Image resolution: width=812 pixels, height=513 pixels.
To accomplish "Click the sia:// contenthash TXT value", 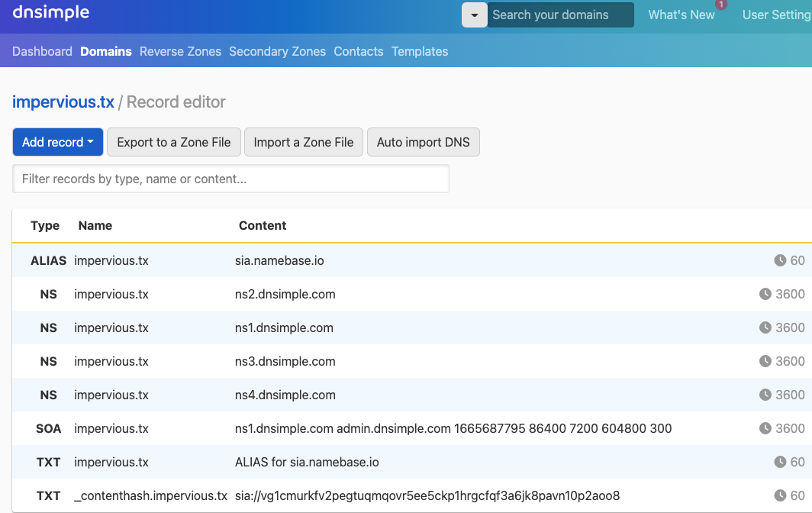I will pos(427,496).
